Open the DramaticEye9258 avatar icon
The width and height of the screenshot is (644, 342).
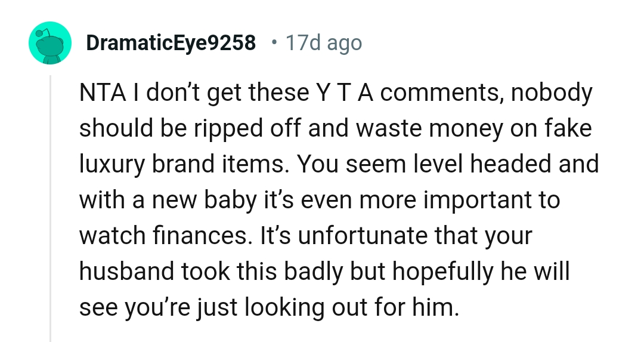[x=50, y=43]
